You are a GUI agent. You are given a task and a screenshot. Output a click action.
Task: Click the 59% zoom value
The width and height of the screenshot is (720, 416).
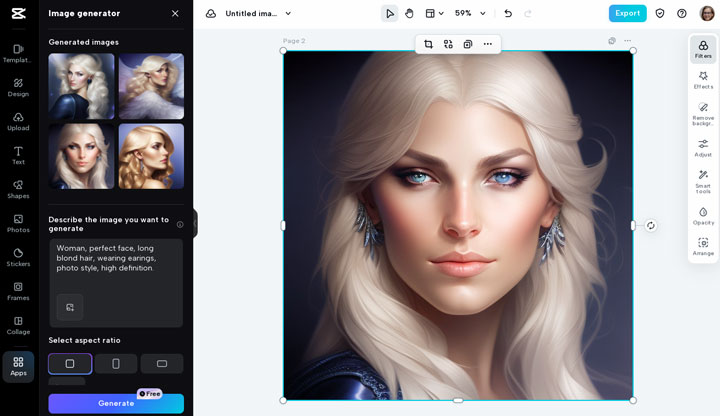(463, 13)
